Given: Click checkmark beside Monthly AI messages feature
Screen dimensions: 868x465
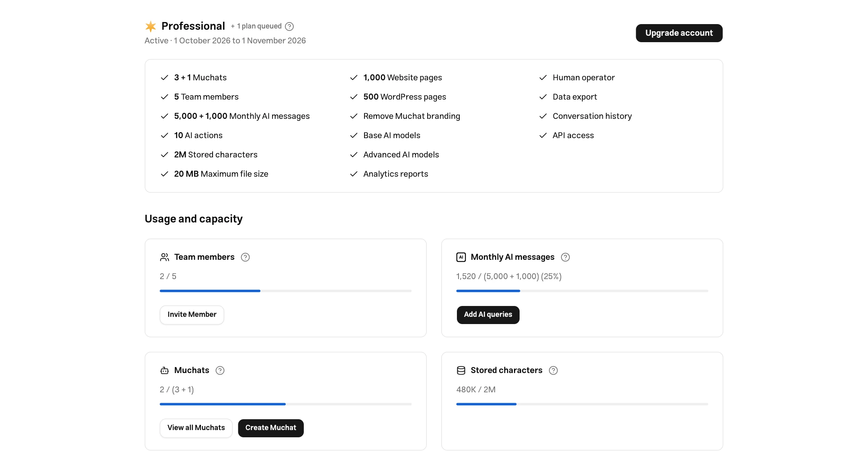Looking at the screenshot, I should pos(164,116).
